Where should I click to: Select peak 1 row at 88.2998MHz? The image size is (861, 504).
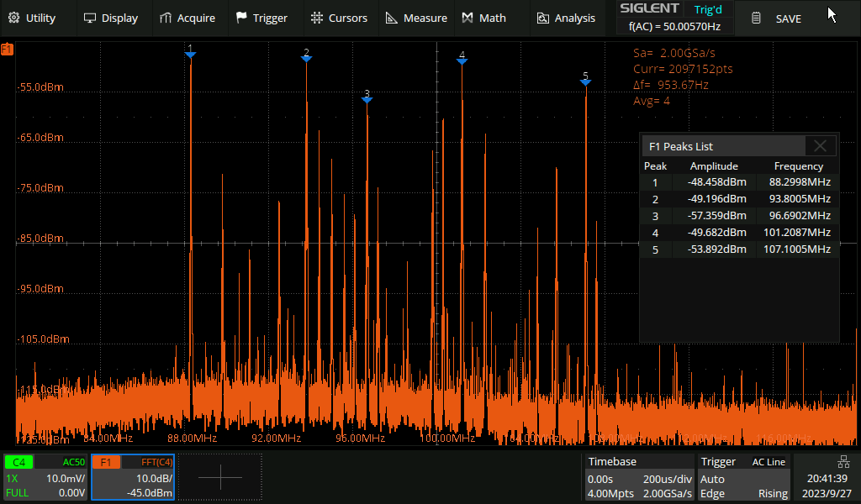[x=739, y=182]
